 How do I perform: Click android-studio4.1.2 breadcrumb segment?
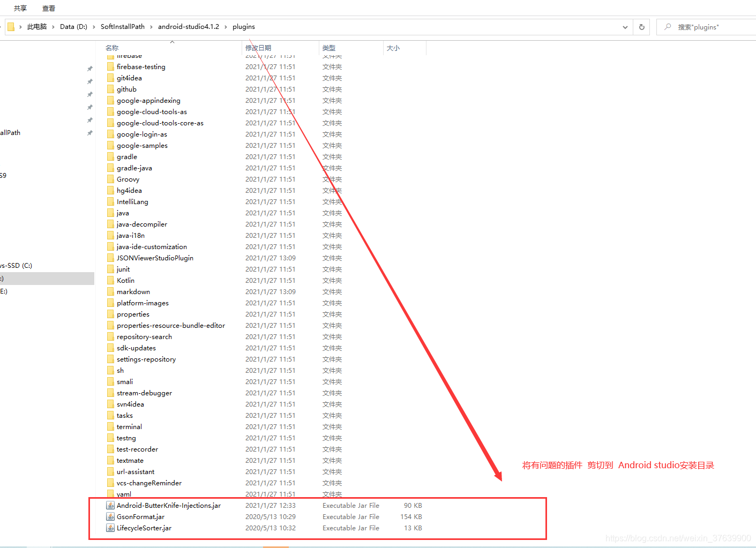(x=189, y=27)
